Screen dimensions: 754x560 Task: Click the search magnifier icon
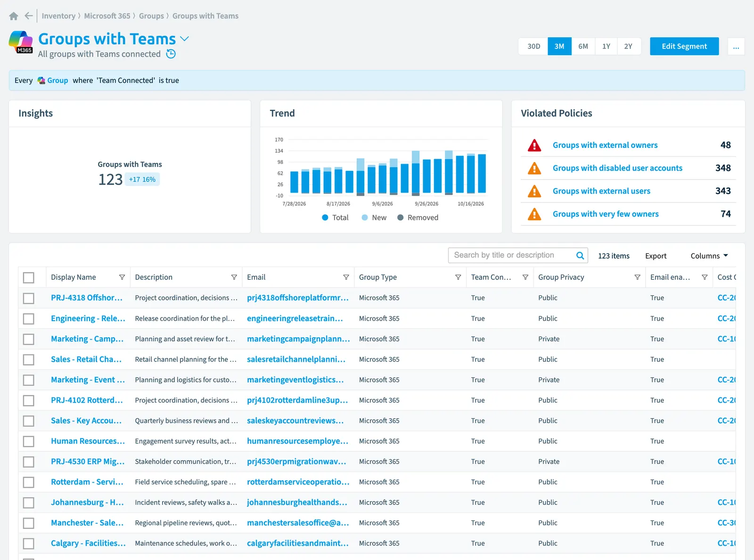(580, 255)
